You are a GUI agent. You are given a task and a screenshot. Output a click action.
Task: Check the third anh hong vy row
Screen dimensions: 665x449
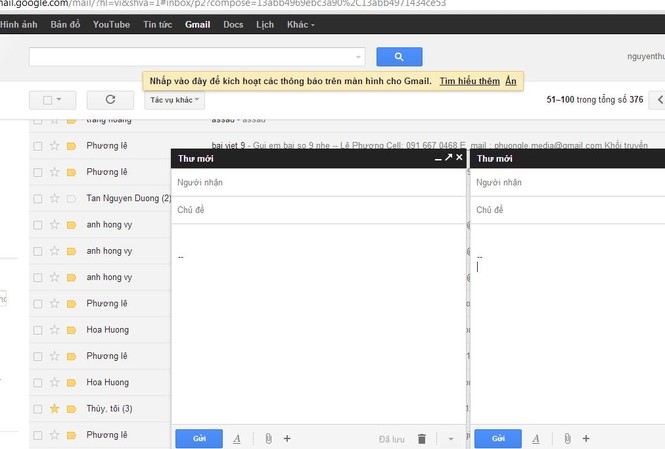pos(38,277)
